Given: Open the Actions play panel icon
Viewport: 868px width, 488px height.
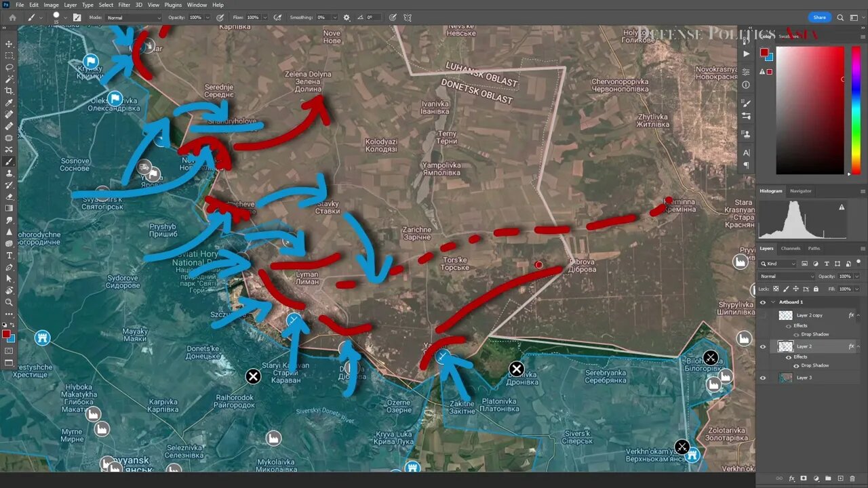Looking at the screenshot, I should [746, 54].
